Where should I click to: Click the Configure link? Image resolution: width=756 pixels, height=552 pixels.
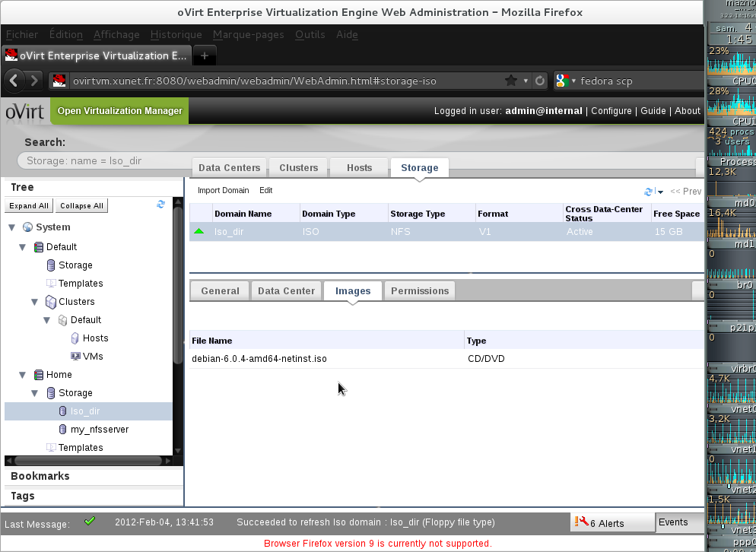point(611,111)
